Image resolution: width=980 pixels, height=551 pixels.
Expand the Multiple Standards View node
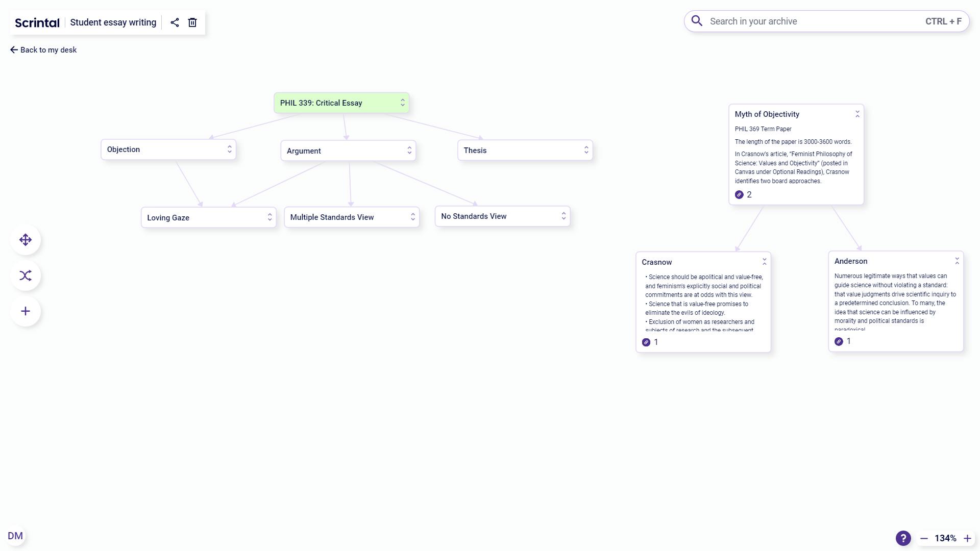click(x=412, y=217)
